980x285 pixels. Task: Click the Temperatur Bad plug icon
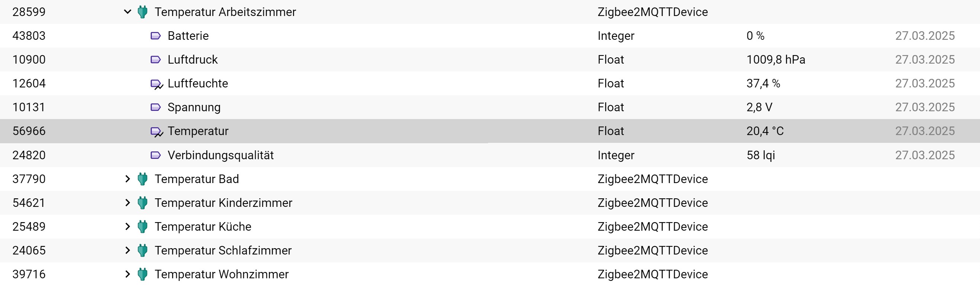coord(142,179)
